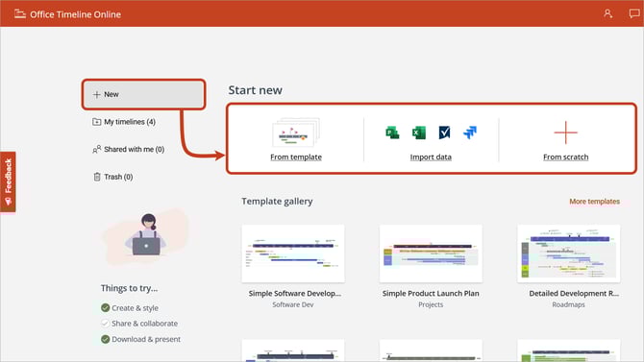
Task: Click the Excel import icon
Action: (x=418, y=133)
